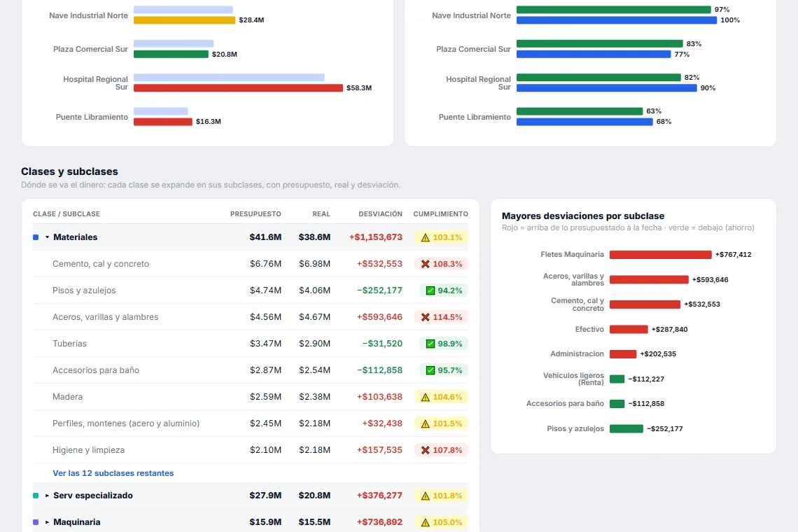Click the +$1,153,673 deviation value for Materiales
798x532 pixels.
point(376,237)
